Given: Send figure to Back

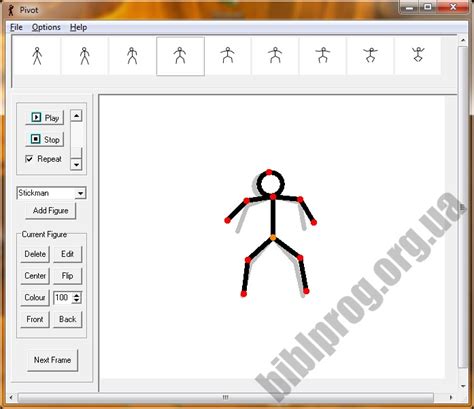Looking at the screenshot, I should tap(67, 319).
